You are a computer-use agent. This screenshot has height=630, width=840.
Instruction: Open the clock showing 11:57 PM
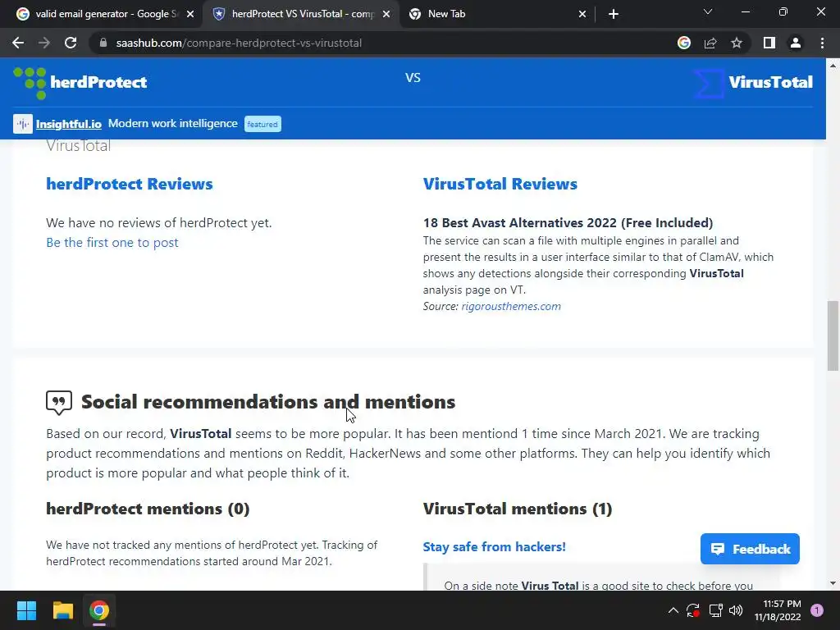(778, 610)
